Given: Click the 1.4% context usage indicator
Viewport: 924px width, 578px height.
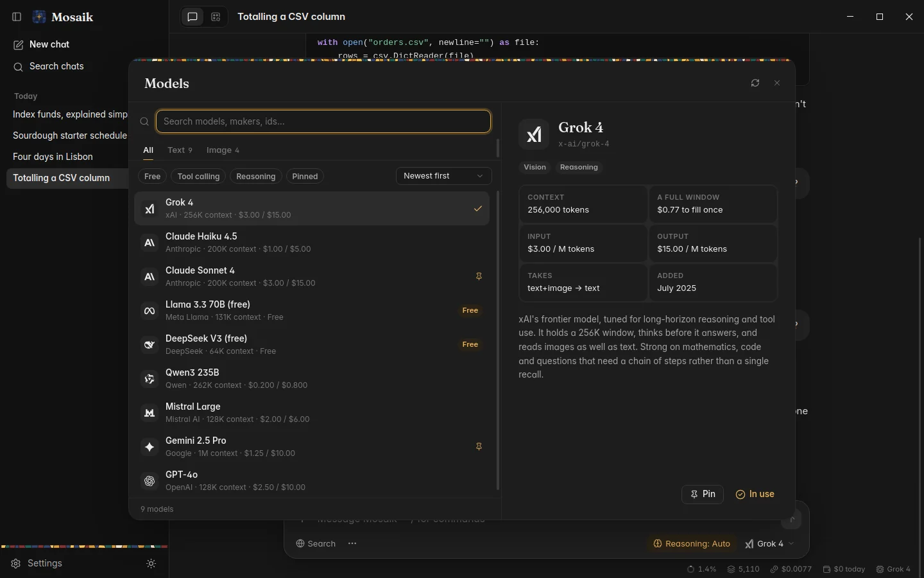Looking at the screenshot, I should [701, 569].
